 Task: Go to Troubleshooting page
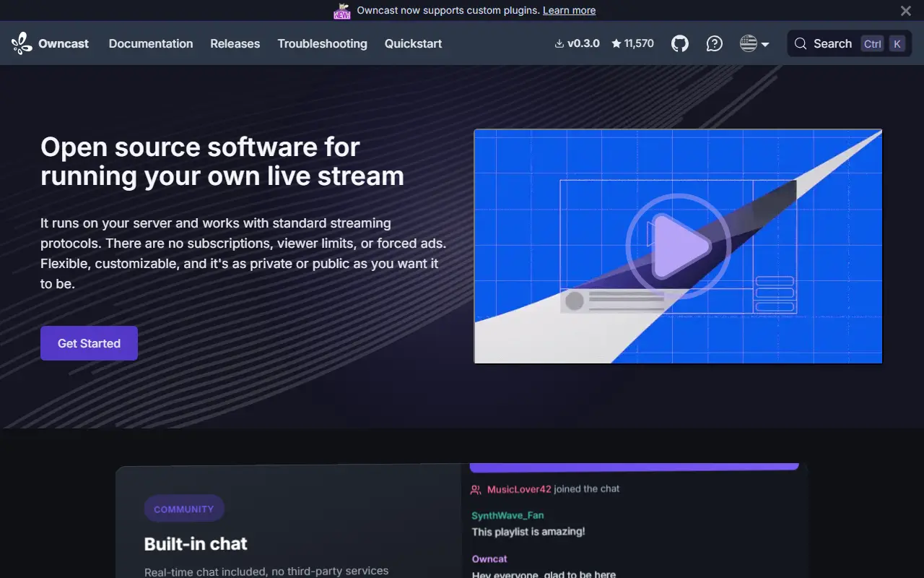click(x=323, y=43)
